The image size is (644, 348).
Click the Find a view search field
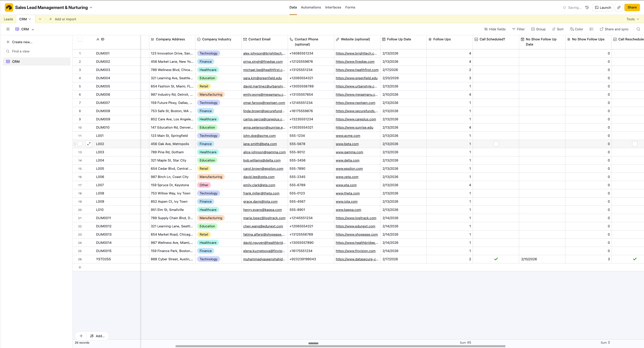tap(21, 51)
